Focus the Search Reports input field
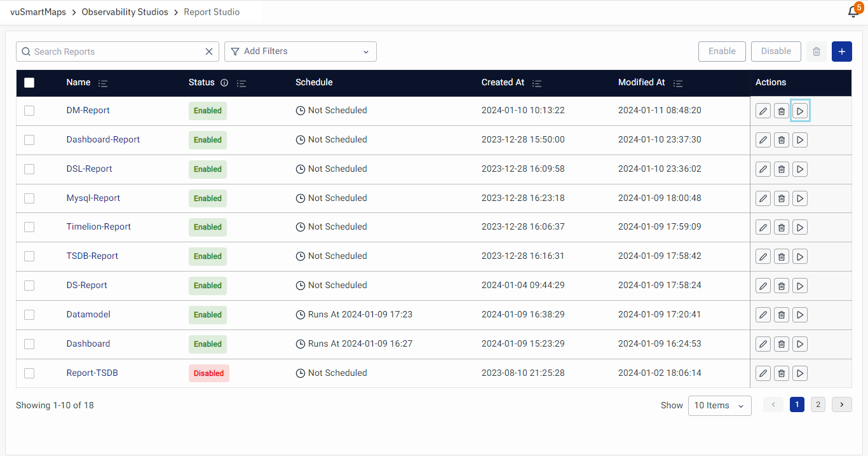Screen dimensions: 868x456 (x=114, y=52)
